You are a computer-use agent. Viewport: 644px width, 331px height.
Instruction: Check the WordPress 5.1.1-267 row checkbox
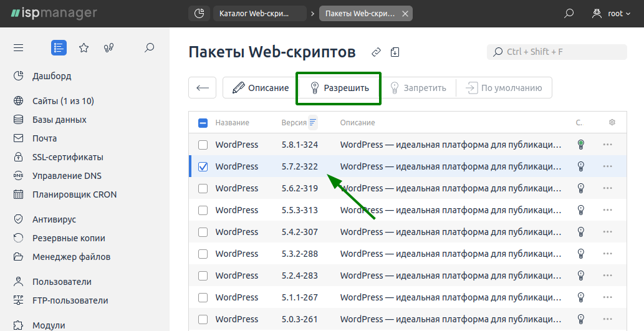203,297
